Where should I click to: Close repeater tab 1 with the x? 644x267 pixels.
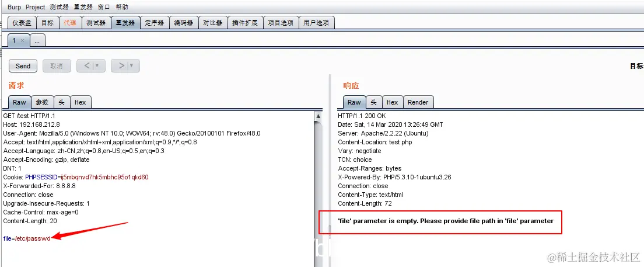point(23,41)
